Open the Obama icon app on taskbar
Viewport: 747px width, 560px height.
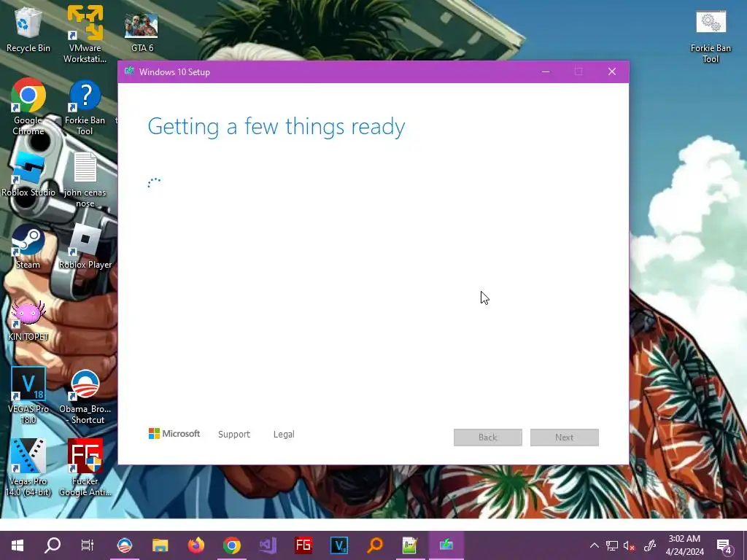124,545
